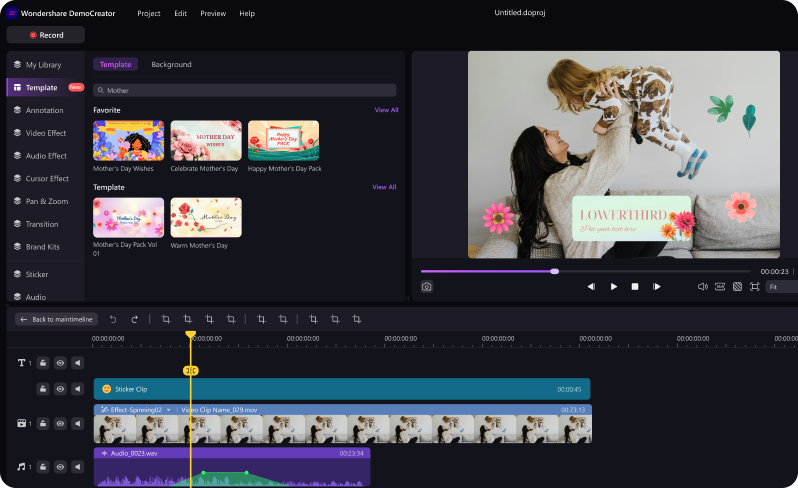Toggle visibility eye on sticker track
The image size is (798, 488).
click(x=60, y=389)
